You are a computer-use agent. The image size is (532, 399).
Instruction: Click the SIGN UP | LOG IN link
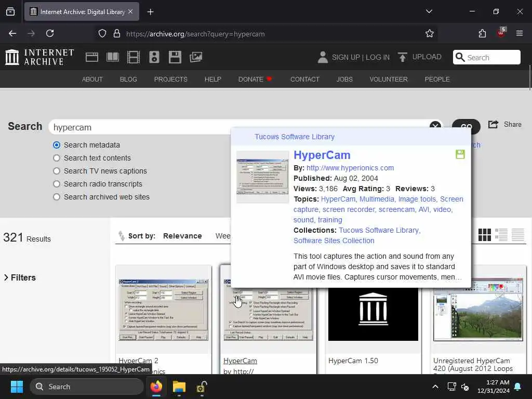(361, 57)
